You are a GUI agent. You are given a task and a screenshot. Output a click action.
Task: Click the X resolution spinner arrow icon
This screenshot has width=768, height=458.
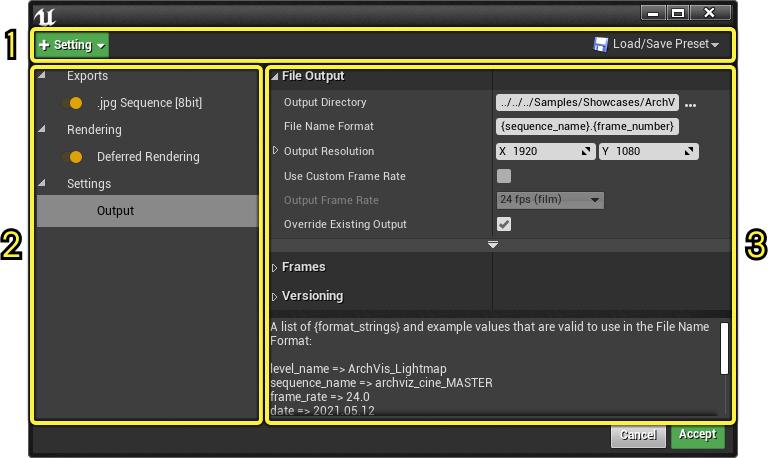(587, 152)
